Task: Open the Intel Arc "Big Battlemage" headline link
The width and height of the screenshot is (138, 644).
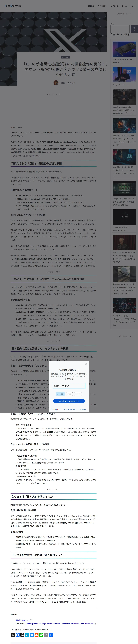Action: (123, 61)
